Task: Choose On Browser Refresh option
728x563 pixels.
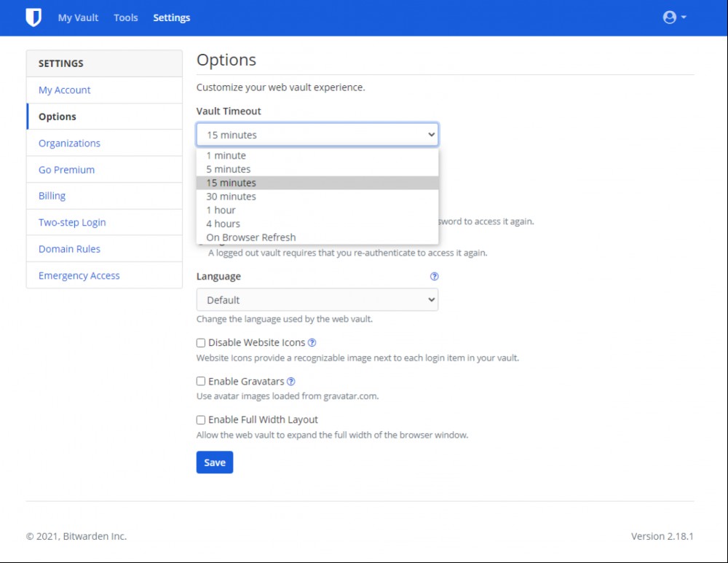Action: 317,237
